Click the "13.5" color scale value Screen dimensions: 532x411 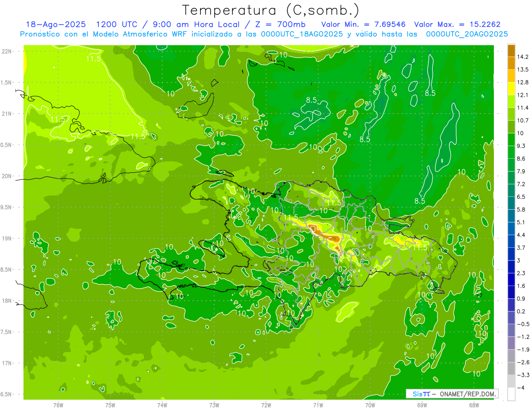click(x=523, y=70)
